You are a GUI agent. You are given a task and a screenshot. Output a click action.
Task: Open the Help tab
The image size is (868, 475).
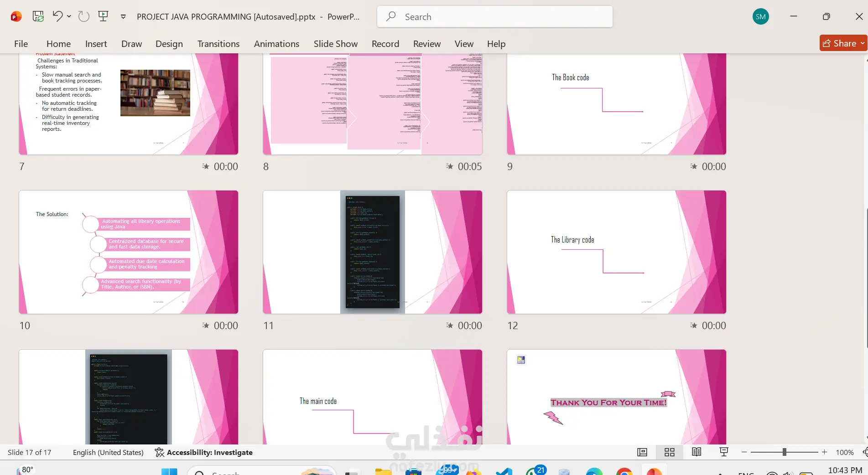[496, 44]
